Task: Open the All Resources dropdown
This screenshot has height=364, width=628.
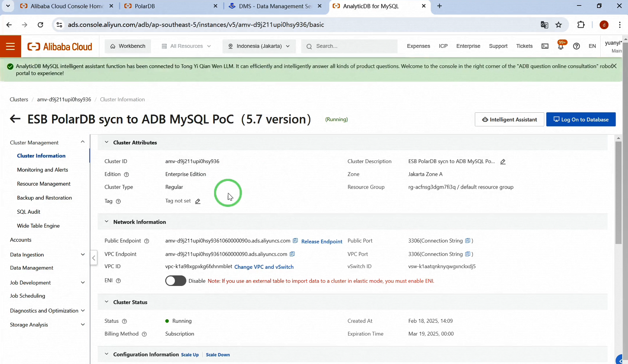Action: pyautogui.click(x=186, y=46)
